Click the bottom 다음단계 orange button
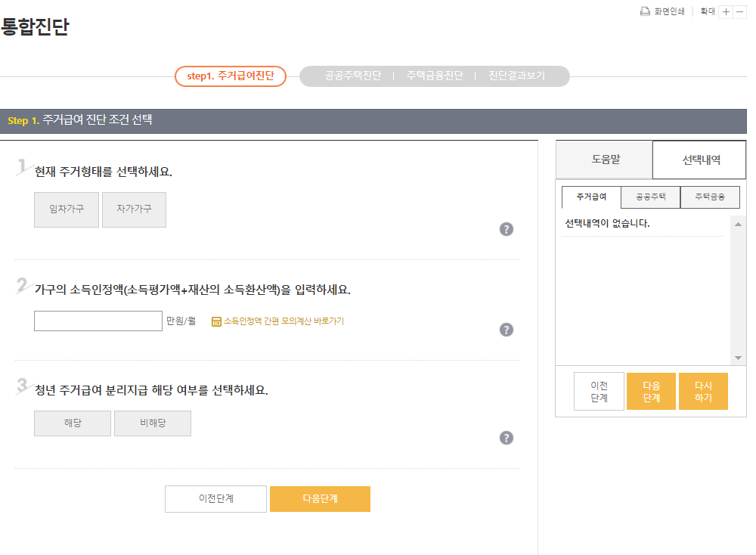 tap(320, 498)
